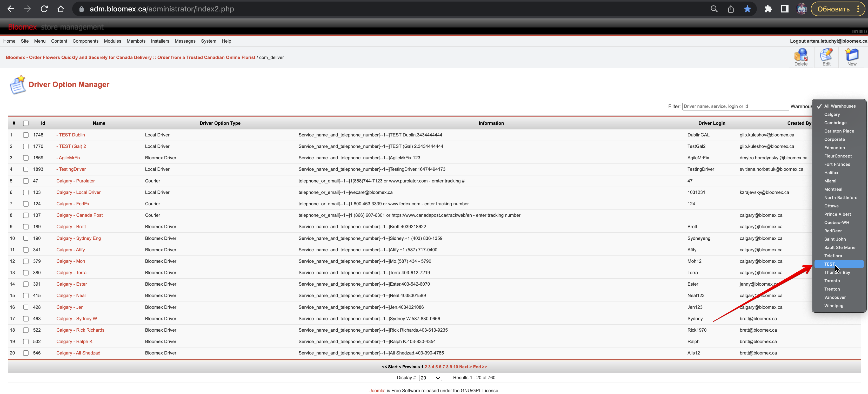Click the Name column header
Screen dimensions: 868x394
pos(99,123)
